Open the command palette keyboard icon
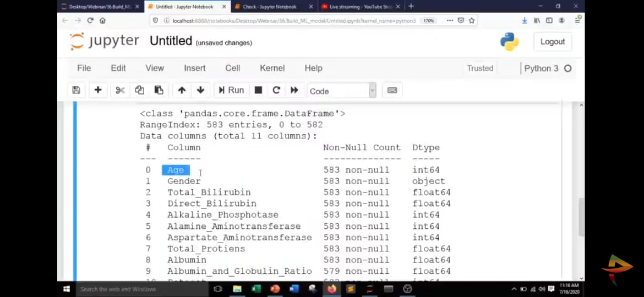This screenshot has height=297, width=644. click(x=392, y=90)
